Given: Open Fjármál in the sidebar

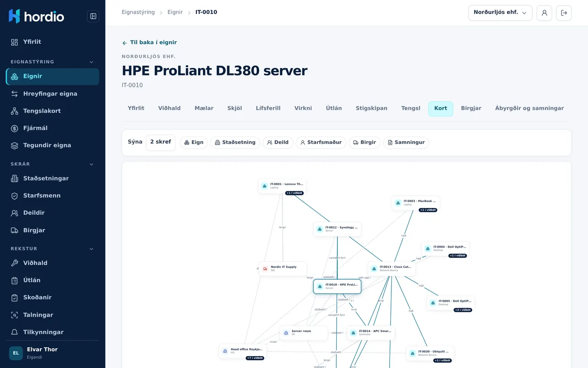Looking at the screenshot, I should (x=52, y=128).
